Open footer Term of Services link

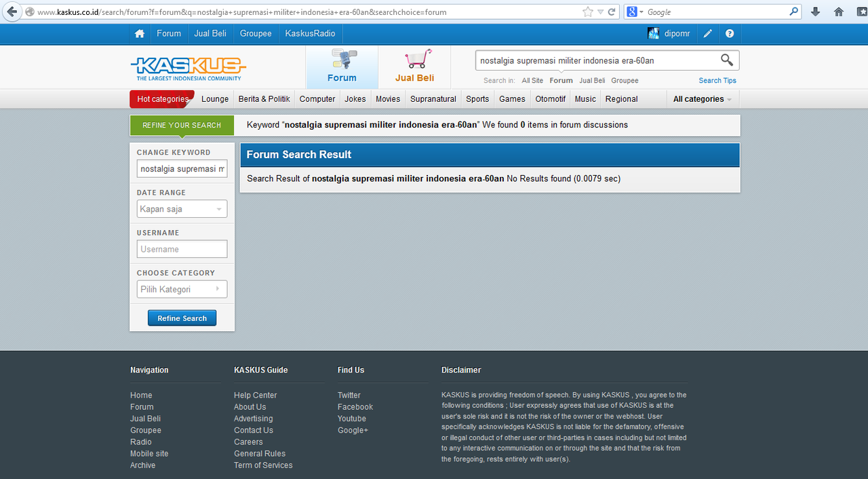263,465
